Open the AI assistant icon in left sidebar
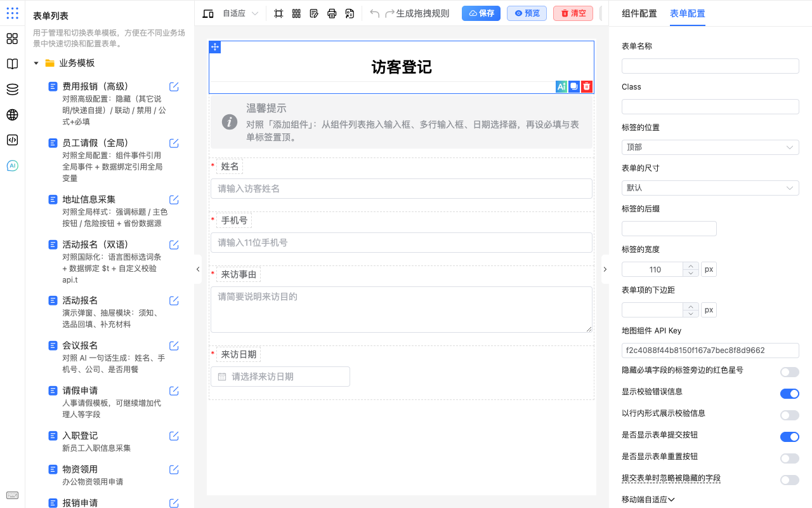Image resolution: width=812 pixels, height=508 pixels. (12, 166)
